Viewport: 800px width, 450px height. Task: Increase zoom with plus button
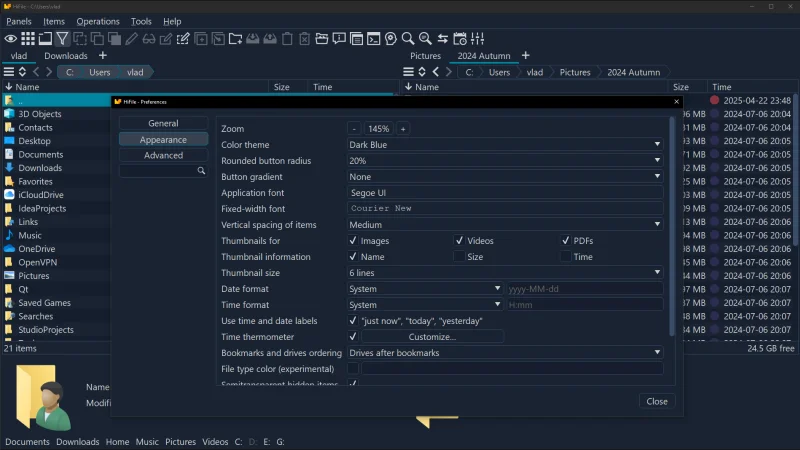coord(403,129)
